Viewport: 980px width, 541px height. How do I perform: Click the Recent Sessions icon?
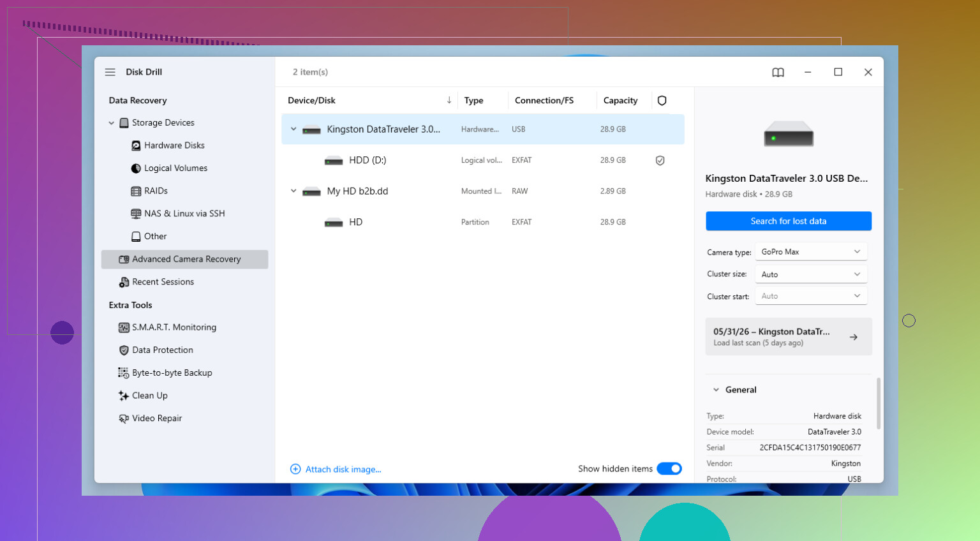(124, 282)
